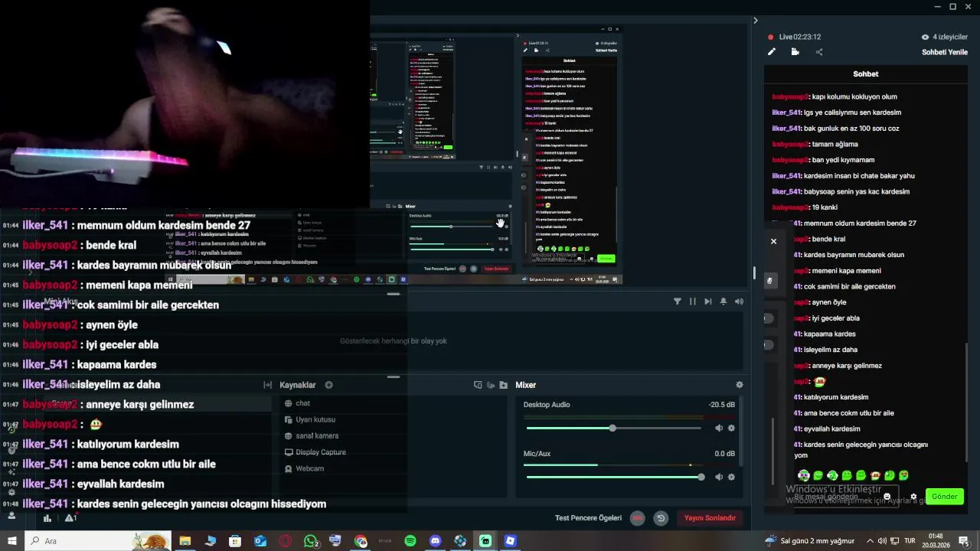The height and width of the screenshot is (551, 980).
Task: Open the Windows Start menu
Action: tap(12, 541)
